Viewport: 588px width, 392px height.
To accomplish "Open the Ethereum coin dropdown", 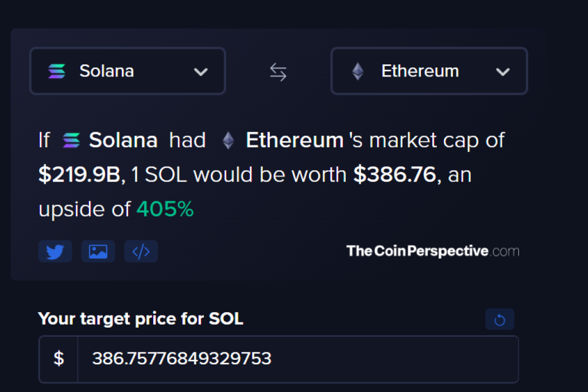I will point(428,71).
